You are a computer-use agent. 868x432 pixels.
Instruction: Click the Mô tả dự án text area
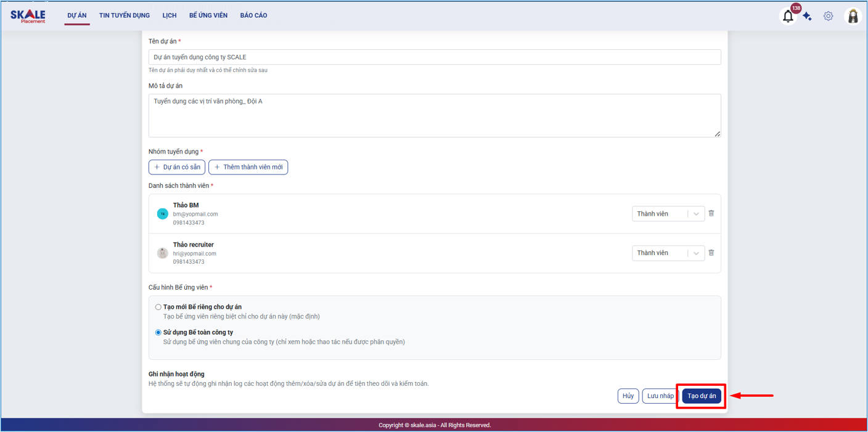435,115
